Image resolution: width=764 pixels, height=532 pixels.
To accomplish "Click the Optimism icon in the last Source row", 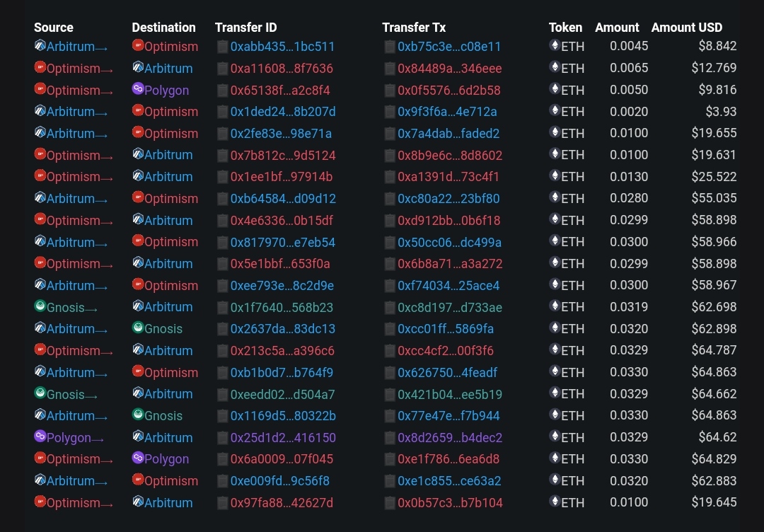I will coord(40,503).
